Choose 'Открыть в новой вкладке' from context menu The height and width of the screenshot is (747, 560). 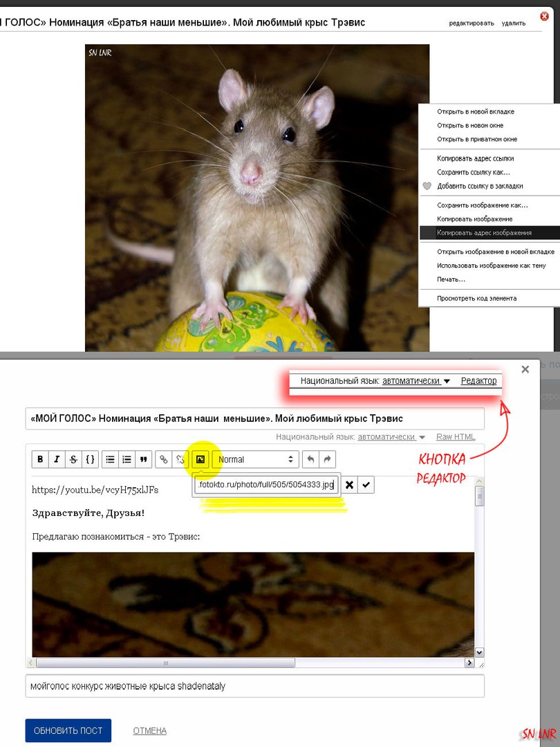pos(476,112)
